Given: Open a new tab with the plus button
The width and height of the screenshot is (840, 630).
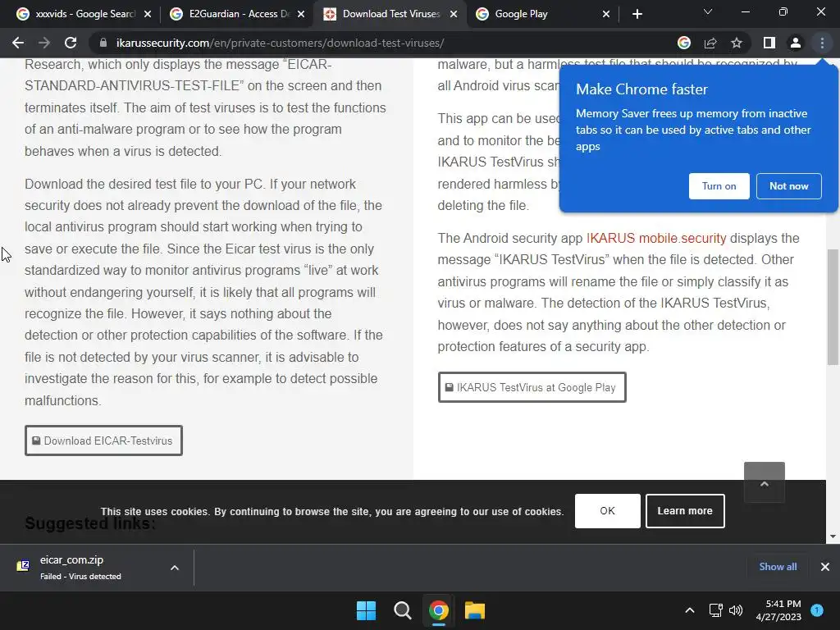Looking at the screenshot, I should 637,14.
